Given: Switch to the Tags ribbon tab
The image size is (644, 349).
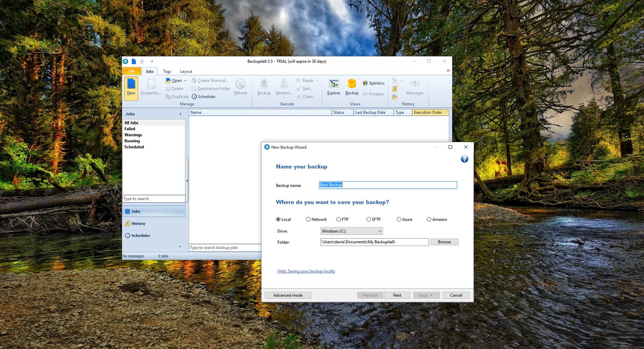Looking at the screenshot, I should pyautogui.click(x=167, y=72).
